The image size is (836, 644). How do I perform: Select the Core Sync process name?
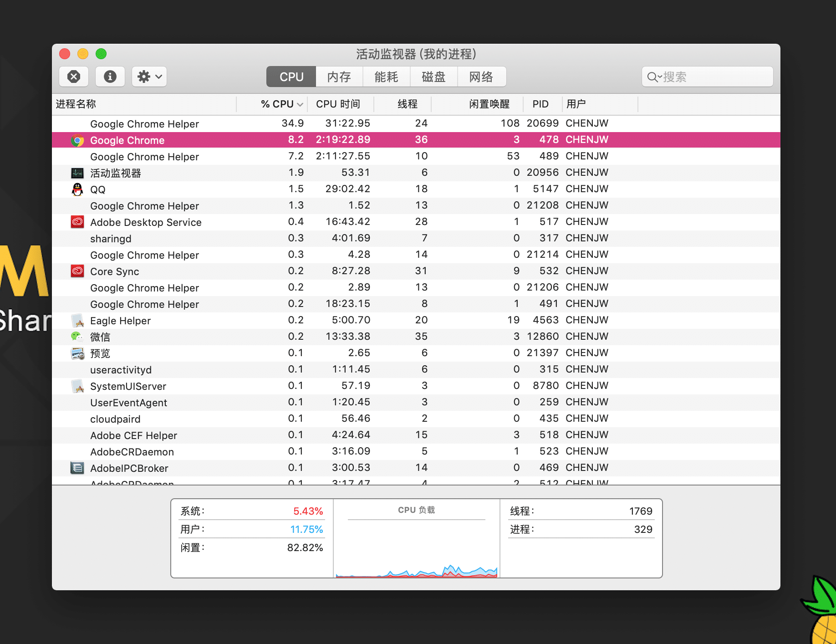coord(115,271)
